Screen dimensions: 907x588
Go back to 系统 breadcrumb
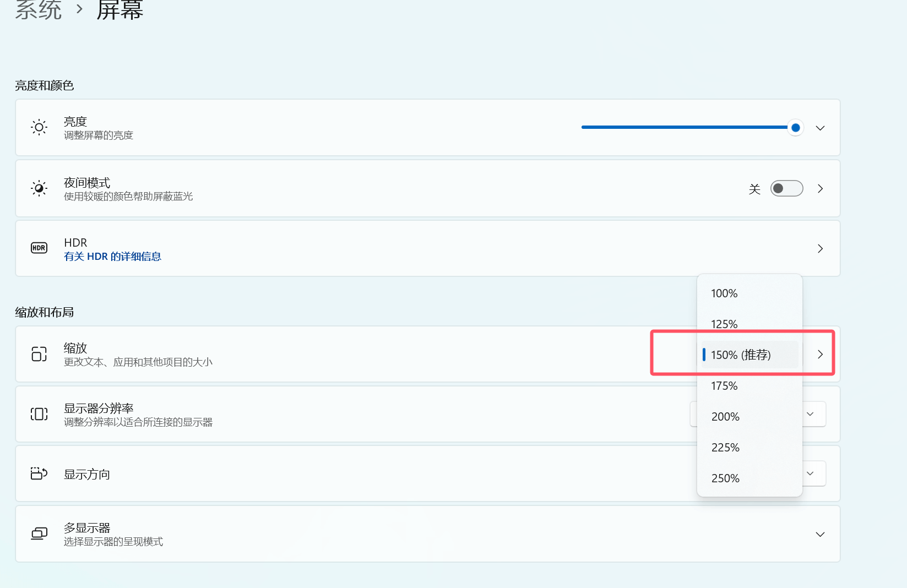[x=39, y=10]
